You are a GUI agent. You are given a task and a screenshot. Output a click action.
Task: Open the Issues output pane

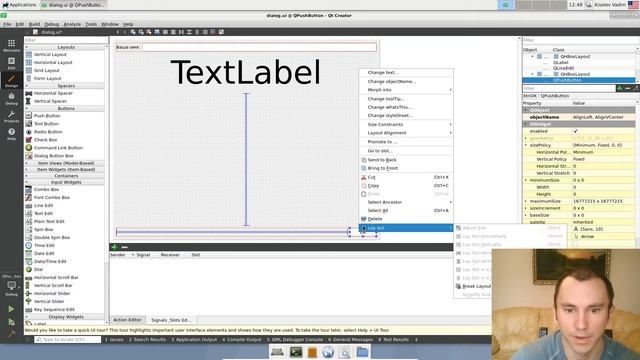point(114,340)
